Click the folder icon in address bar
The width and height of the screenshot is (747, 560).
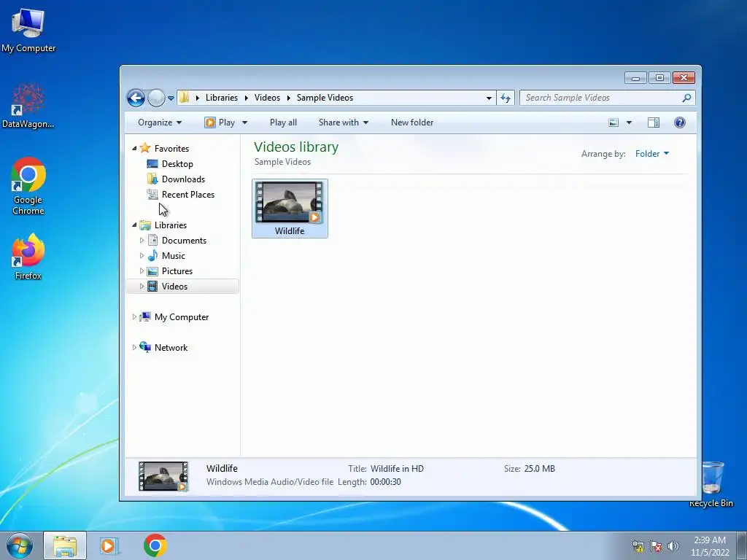[184, 98]
